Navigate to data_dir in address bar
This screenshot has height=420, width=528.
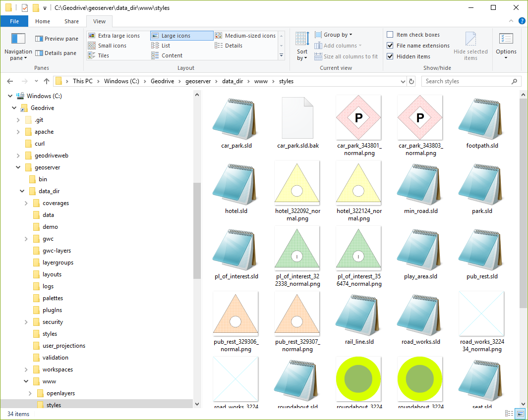point(233,81)
